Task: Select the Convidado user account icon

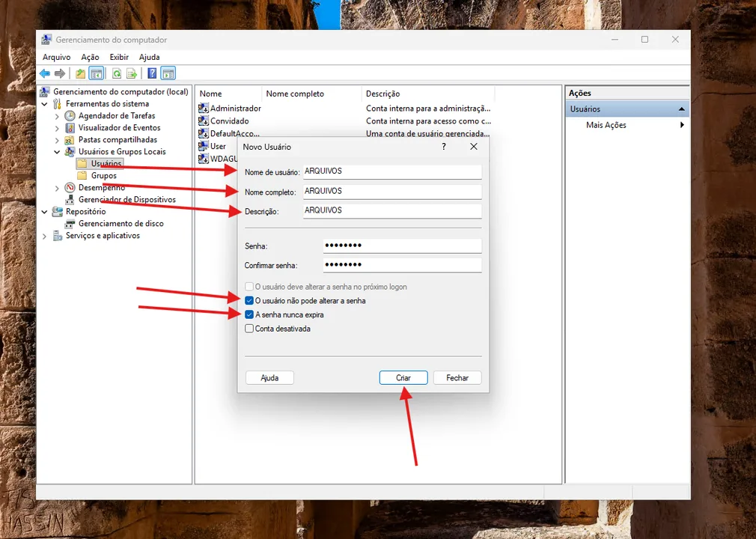Action: [204, 121]
